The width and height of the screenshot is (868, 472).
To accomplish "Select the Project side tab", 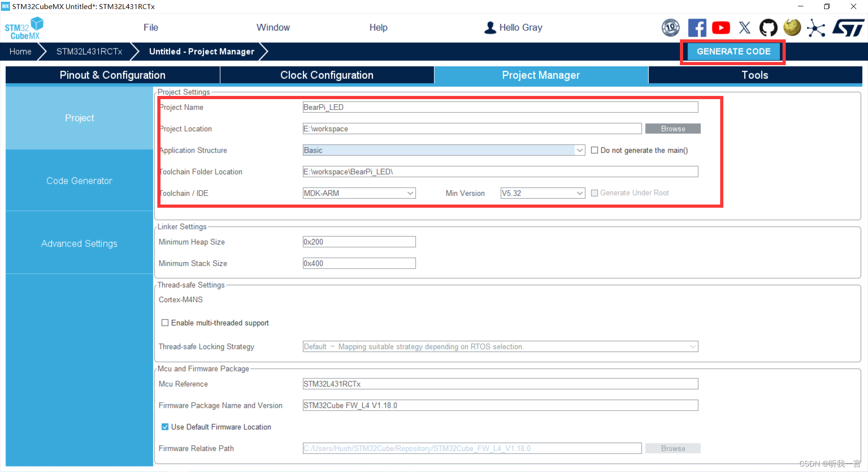I will 80,118.
